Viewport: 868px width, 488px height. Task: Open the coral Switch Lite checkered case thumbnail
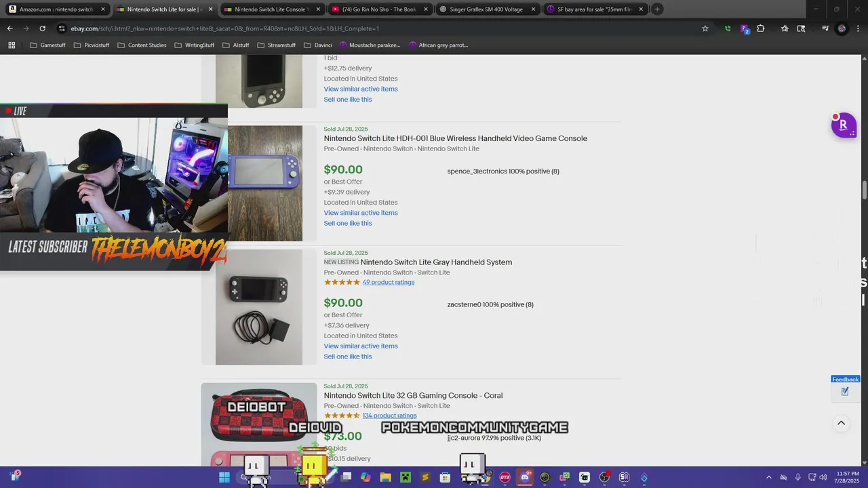point(259,424)
